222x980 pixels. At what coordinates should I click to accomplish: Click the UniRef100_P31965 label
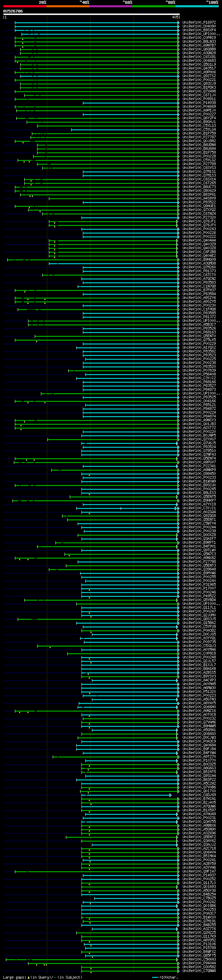pyautogui.click(x=199, y=585)
